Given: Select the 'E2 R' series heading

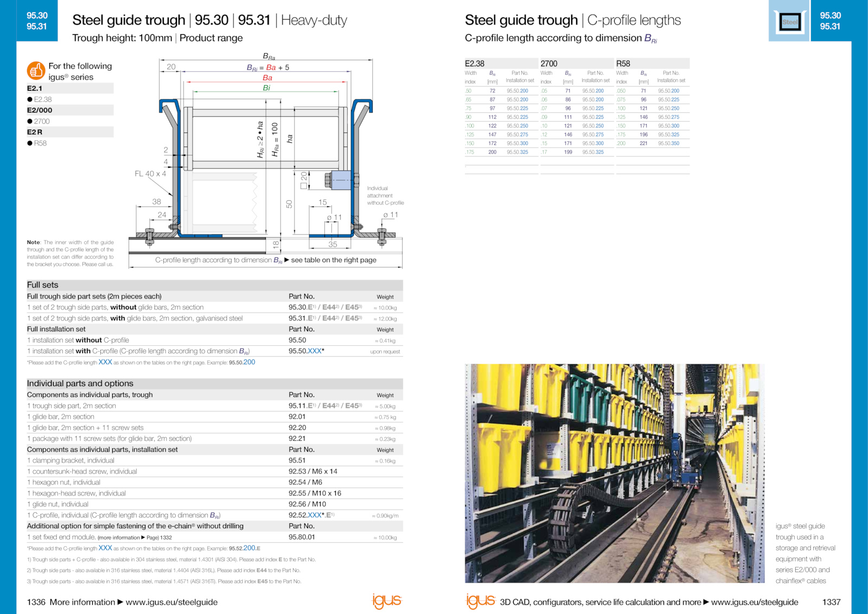Looking at the screenshot, I should (70, 132).
